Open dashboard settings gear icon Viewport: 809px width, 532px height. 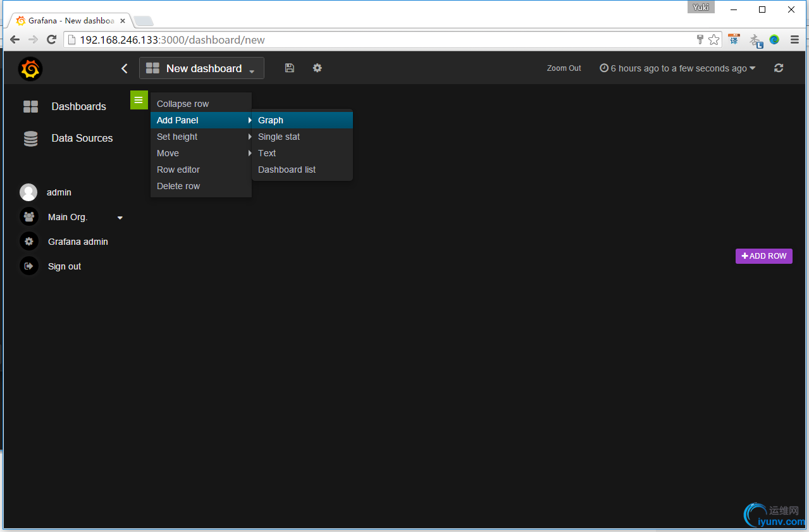(x=318, y=68)
